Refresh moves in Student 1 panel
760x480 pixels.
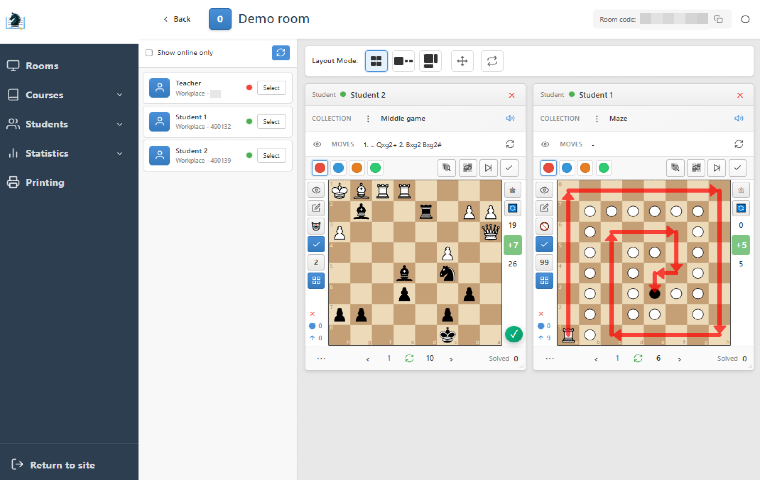[x=739, y=144]
